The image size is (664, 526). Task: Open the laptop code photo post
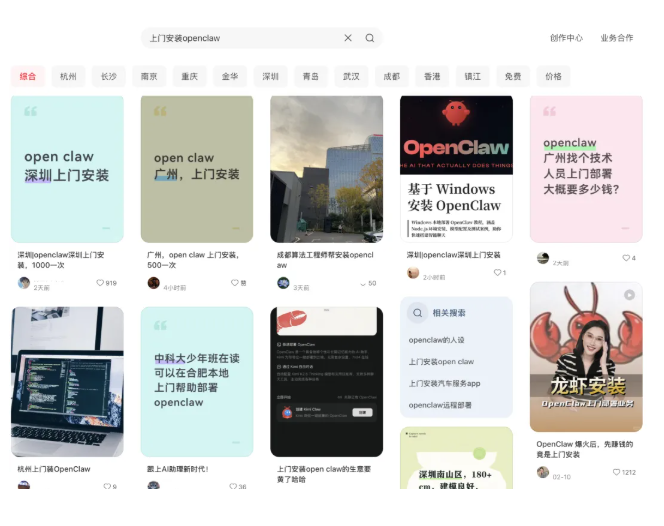pos(68,381)
